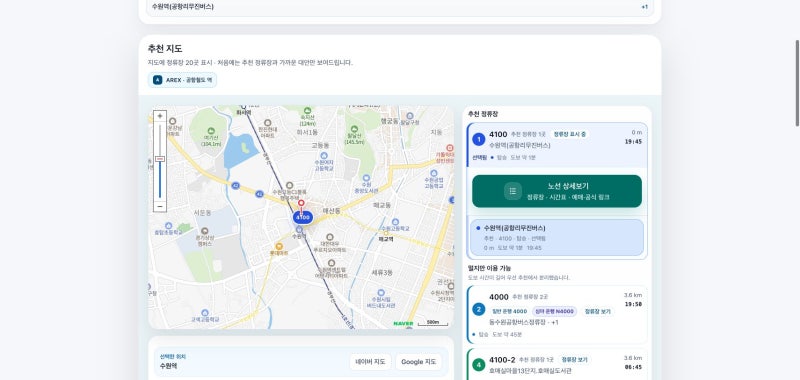Click the page vertical scrollbar

(797, 83)
